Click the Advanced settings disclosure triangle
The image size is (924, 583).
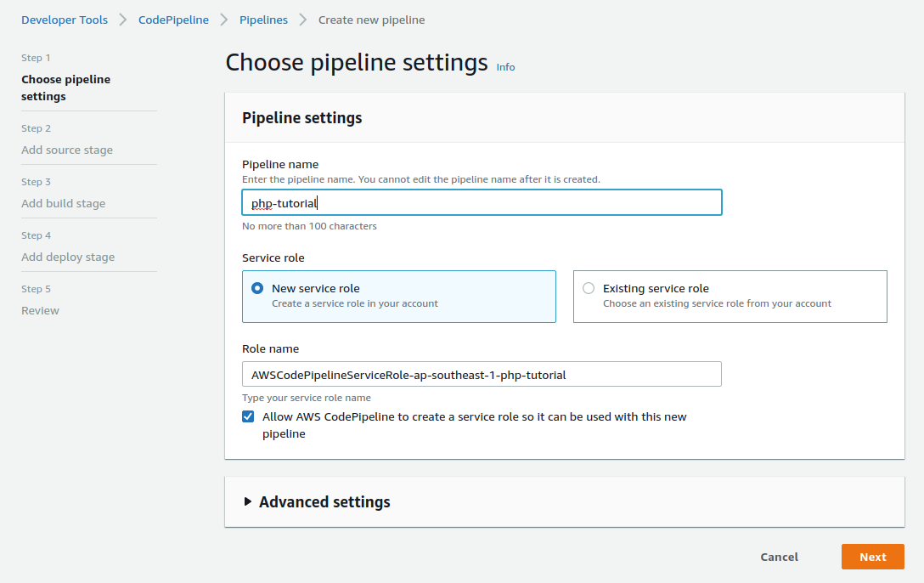click(248, 501)
